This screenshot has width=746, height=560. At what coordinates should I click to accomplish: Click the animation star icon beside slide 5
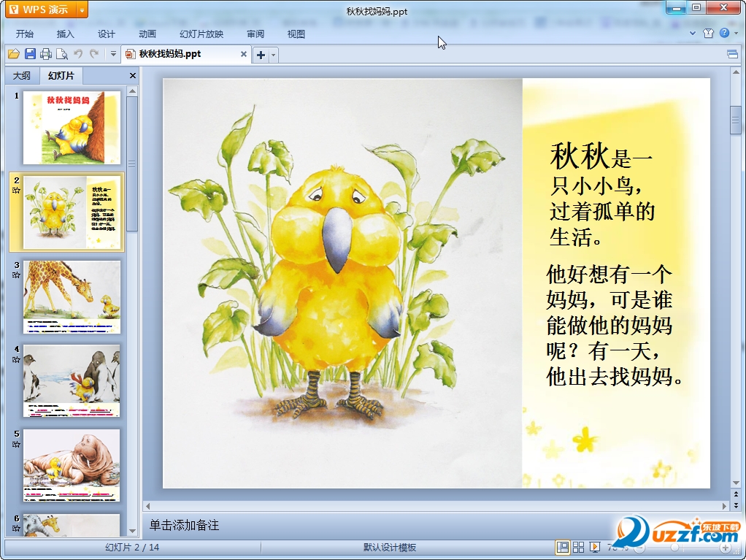point(16,444)
